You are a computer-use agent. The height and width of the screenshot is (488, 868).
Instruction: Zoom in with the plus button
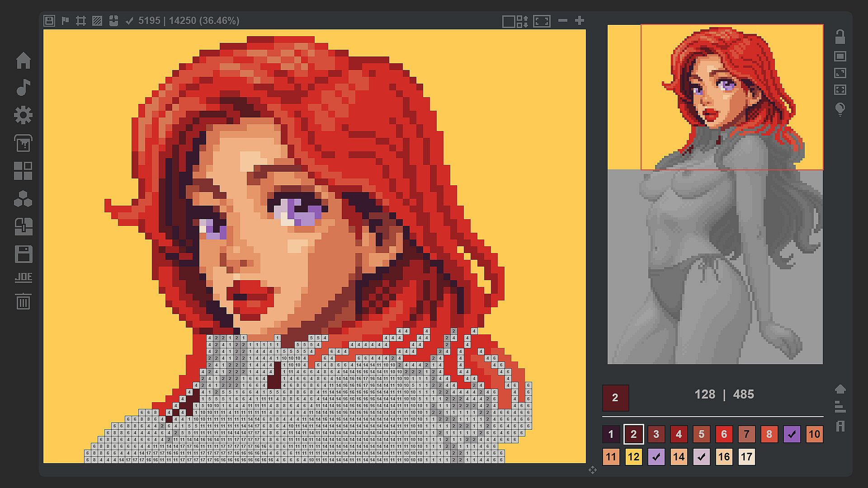(579, 21)
